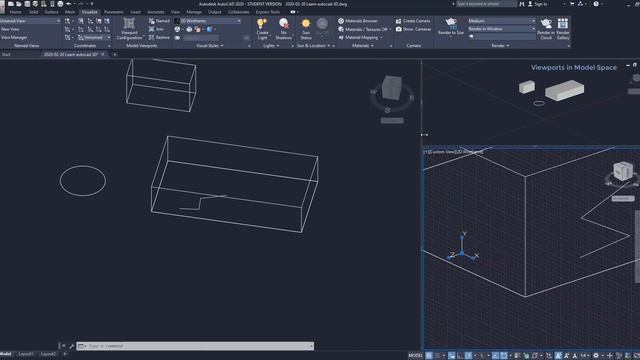This screenshot has height=360, width=640.
Task: Click the command line input field
Action: [196, 346]
